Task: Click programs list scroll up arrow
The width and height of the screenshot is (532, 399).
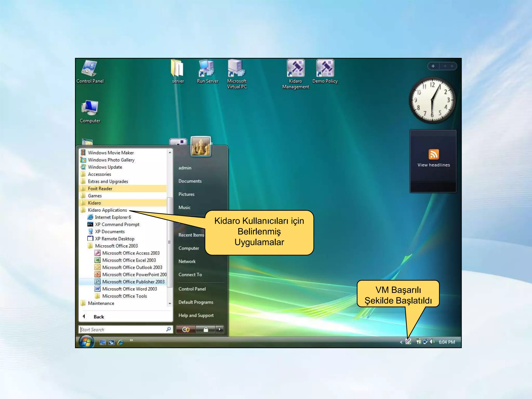Action: point(170,152)
